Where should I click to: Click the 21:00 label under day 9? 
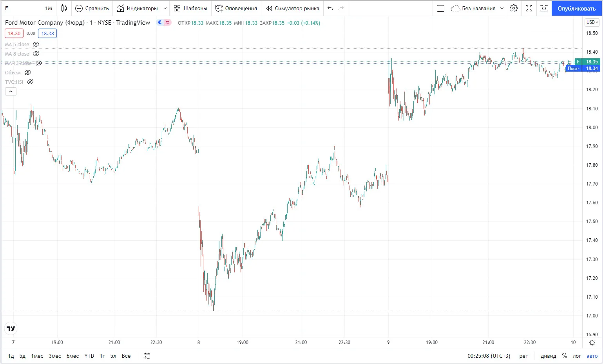pyautogui.click(x=488, y=342)
